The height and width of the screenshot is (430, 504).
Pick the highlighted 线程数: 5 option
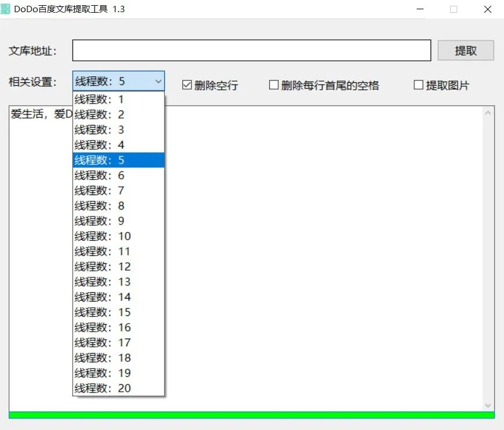[x=118, y=160]
